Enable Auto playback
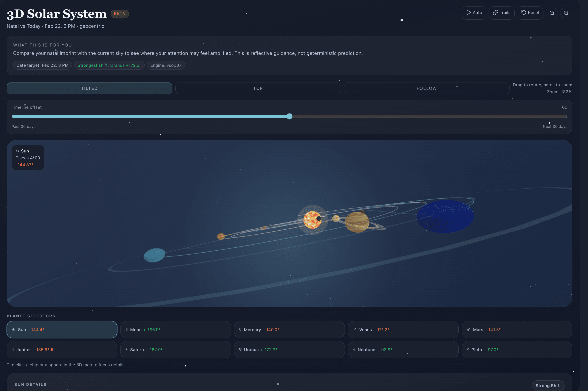588x391 pixels. click(474, 13)
